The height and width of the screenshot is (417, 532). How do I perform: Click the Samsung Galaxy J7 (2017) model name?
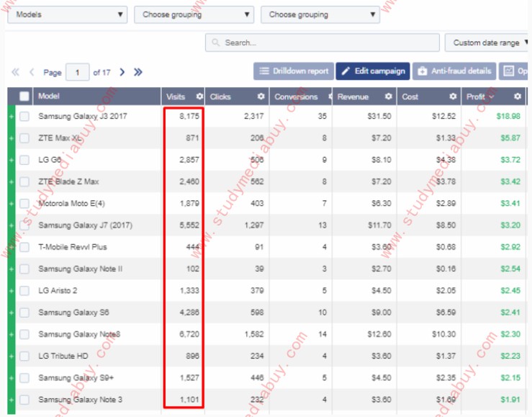(x=85, y=225)
